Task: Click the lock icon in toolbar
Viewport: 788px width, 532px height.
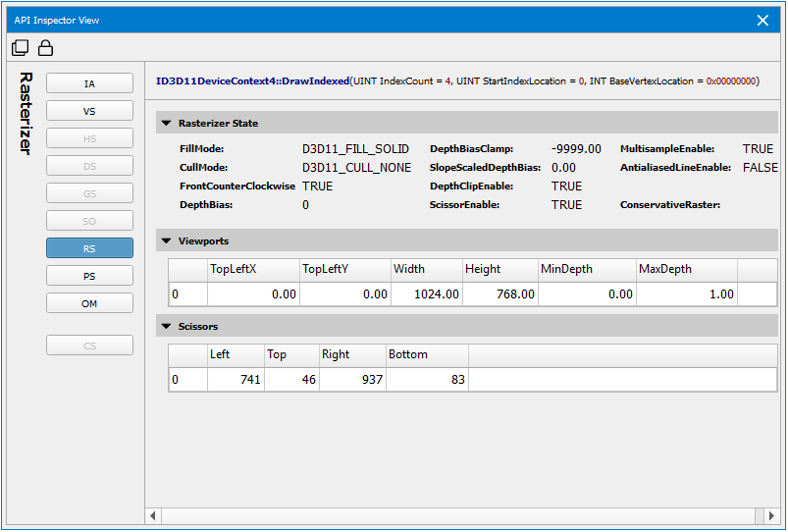Action: pyautogui.click(x=45, y=48)
